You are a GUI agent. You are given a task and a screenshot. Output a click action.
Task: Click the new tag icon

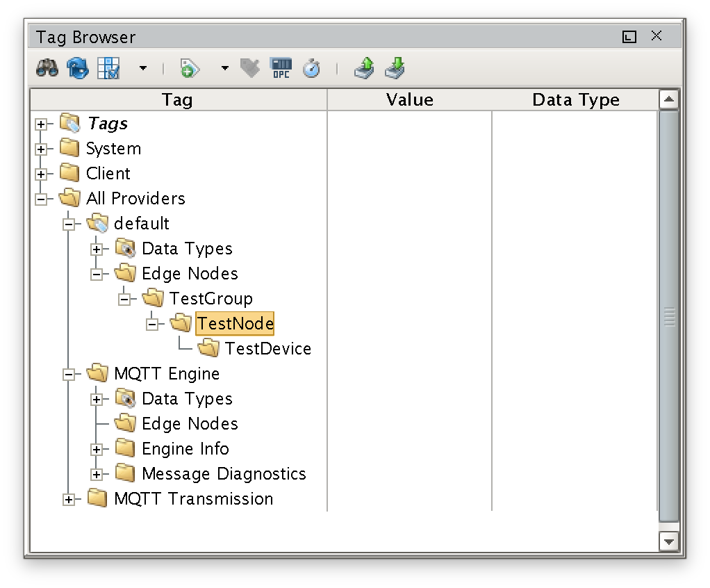click(189, 68)
